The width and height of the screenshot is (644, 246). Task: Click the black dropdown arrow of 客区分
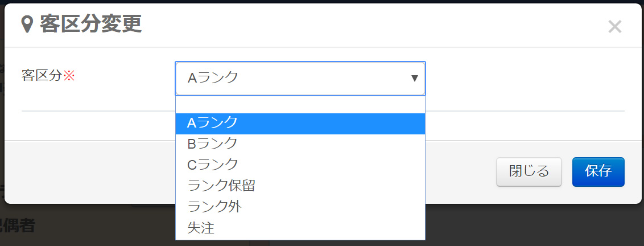[x=414, y=78]
